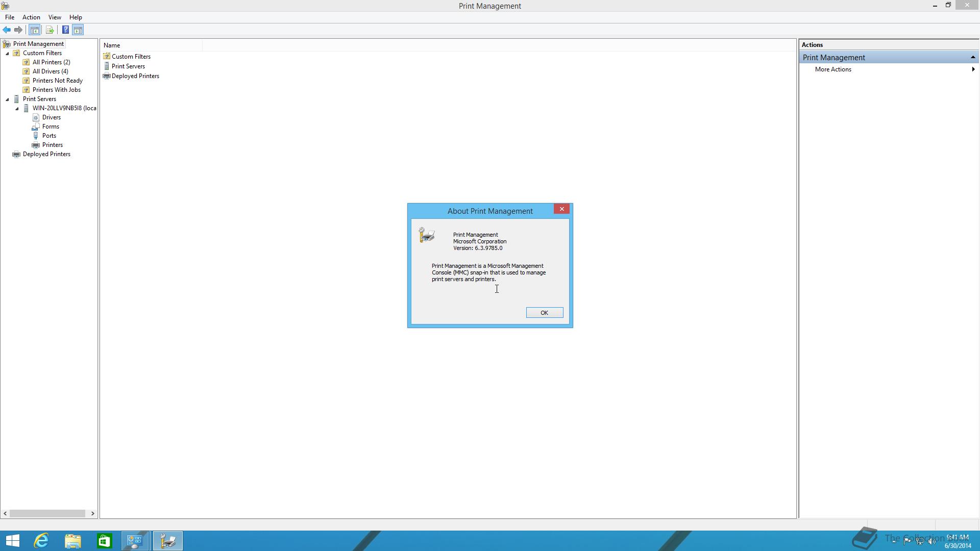980x551 pixels.
Task: Click the Ports node icon
Action: click(36, 136)
